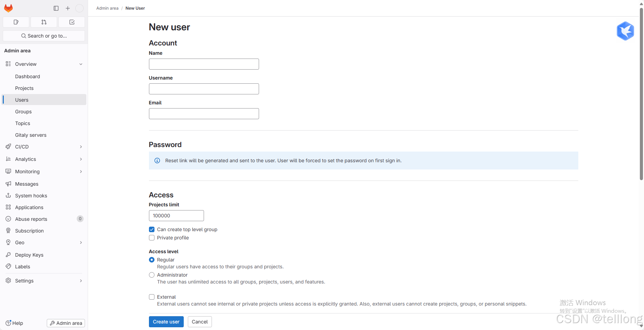
Task: Expand the CI/CD section chevron
Action: click(x=81, y=147)
